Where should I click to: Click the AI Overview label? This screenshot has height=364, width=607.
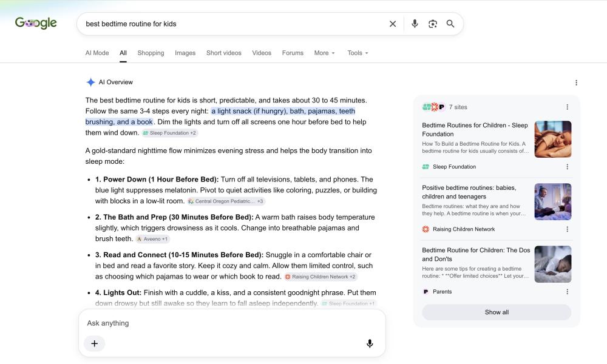(x=116, y=82)
